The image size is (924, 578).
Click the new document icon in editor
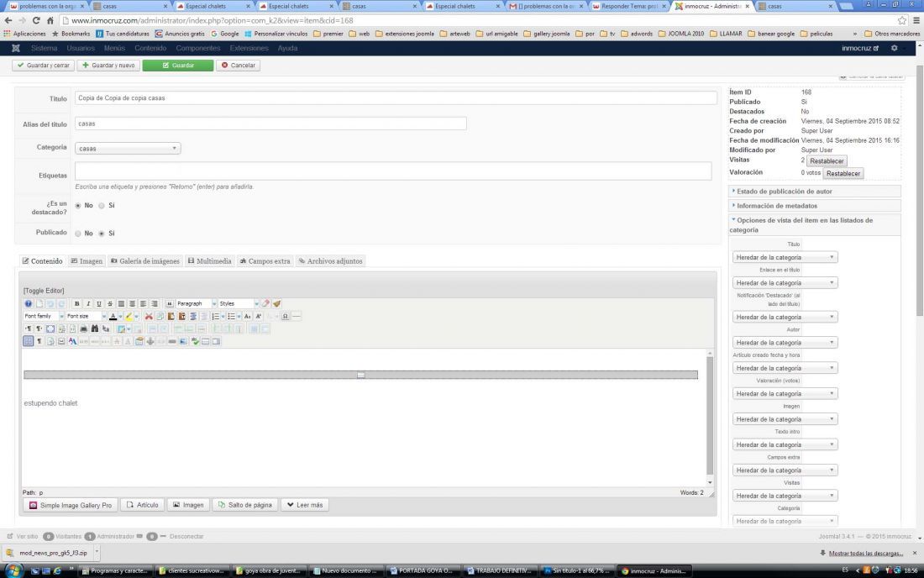39,303
